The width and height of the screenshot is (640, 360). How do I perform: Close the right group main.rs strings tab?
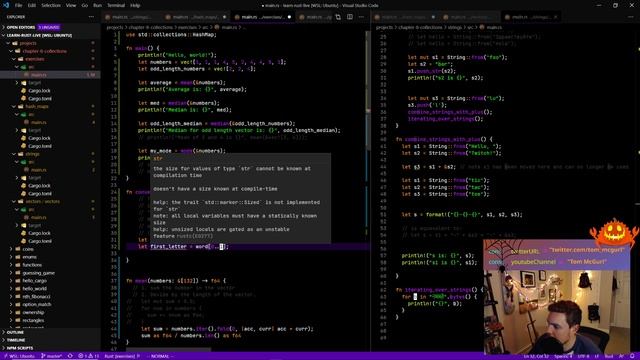[x=556, y=17]
